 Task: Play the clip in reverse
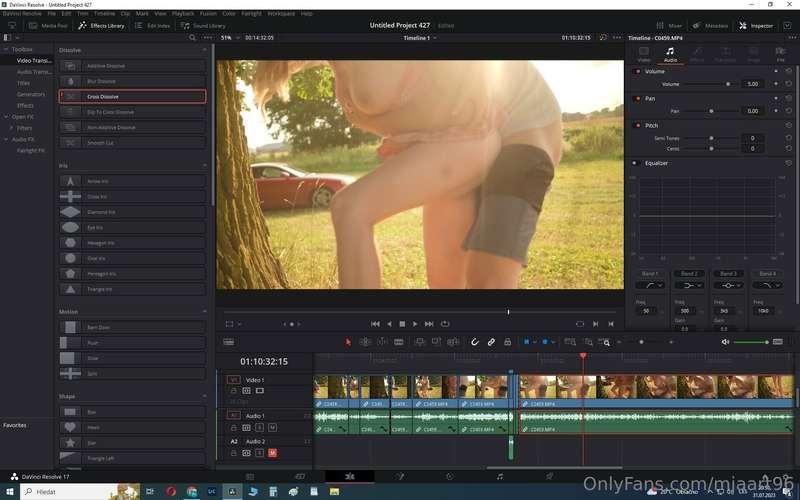tap(389, 324)
